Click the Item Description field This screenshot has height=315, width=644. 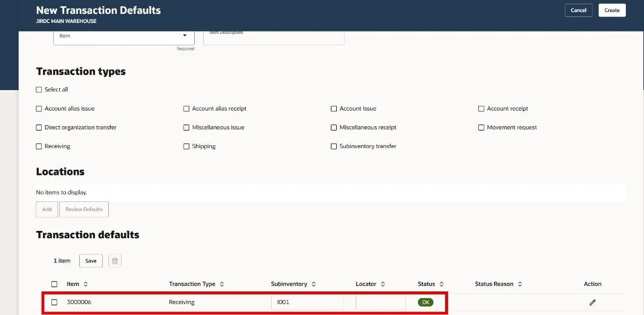pyautogui.click(x=274, y=37)
